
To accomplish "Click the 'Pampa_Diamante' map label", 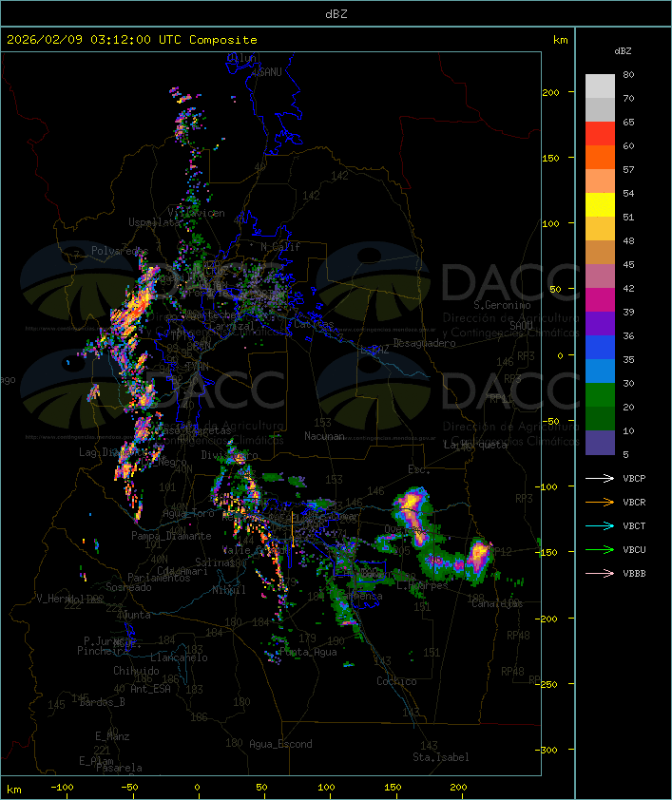I will click(x=171, y=536).
